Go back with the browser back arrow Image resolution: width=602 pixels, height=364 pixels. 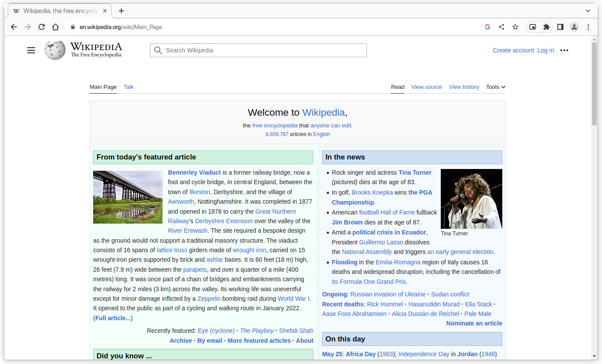tap(14, 27)
